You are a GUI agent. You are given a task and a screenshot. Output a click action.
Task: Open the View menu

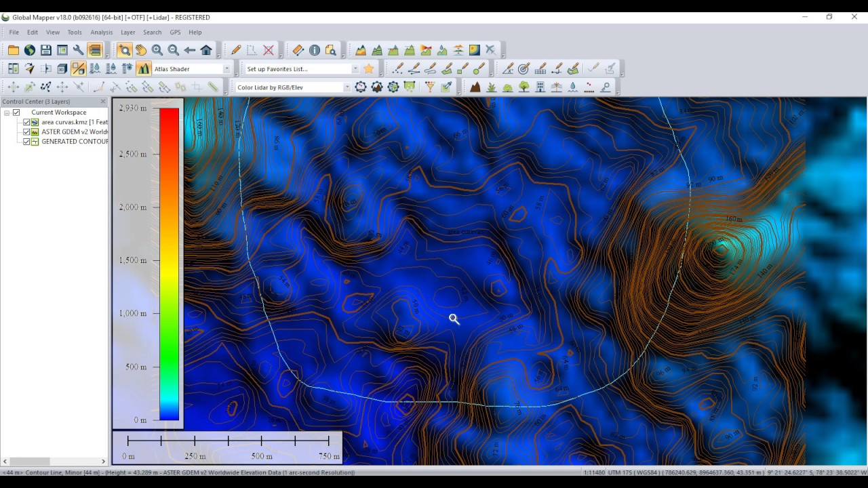click(53, 32)
